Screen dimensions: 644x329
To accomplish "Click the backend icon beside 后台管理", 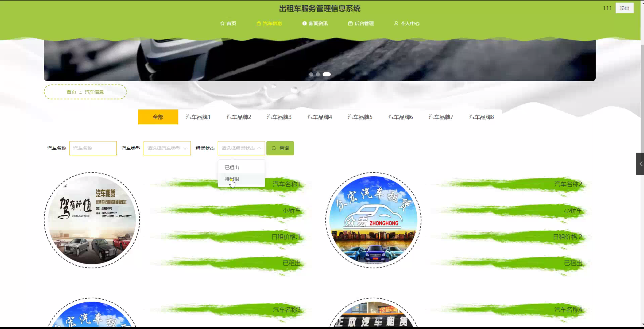I will tap(350, 24).
